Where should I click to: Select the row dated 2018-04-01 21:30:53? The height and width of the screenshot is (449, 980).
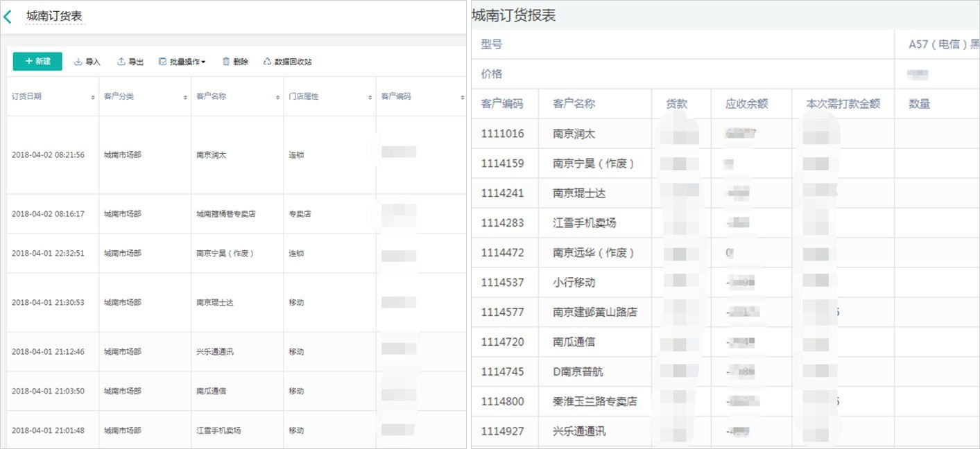point(236,303)
